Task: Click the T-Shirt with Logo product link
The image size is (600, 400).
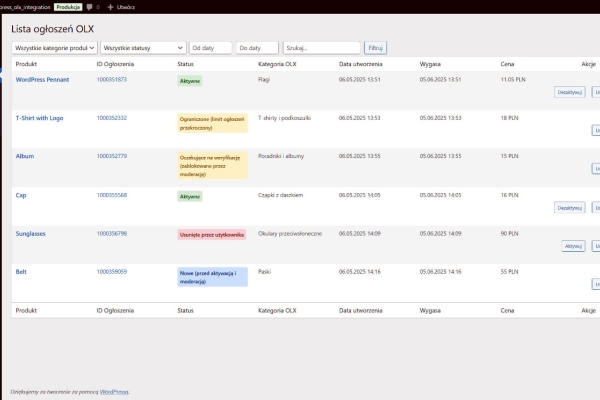Action: (x=39, y=118)
